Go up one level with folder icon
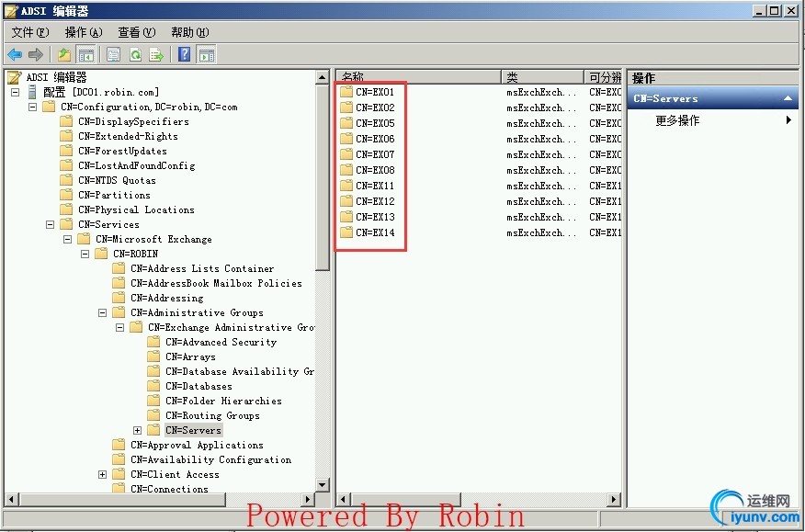805x532 pixels. 64,54
